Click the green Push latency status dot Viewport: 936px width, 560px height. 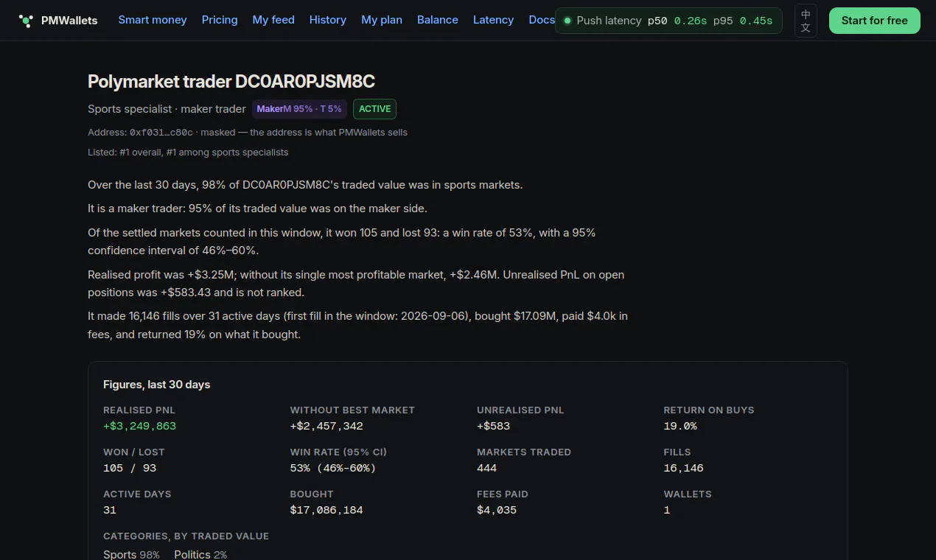pos(567,21)
